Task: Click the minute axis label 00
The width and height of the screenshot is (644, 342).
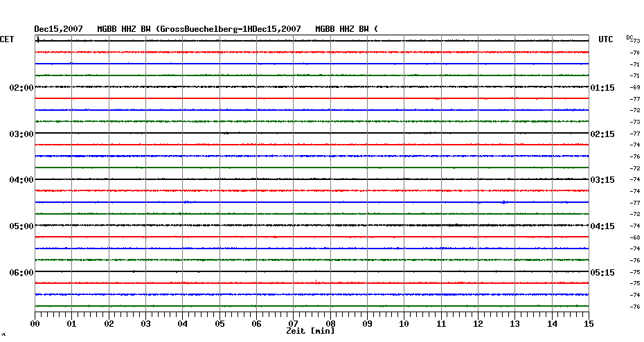Action: [x=35, y=324]
